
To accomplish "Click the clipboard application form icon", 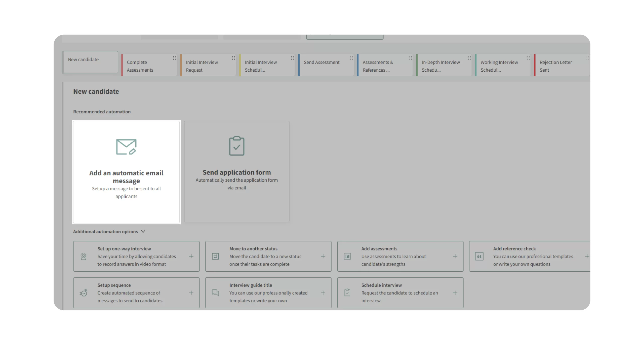I will [236, 146].
